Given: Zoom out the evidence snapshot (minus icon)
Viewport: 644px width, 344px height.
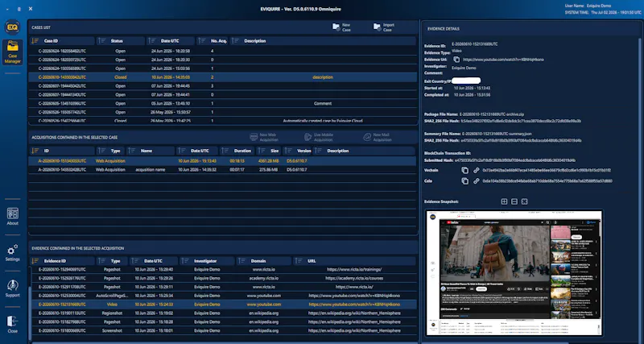Looking at the screenshot, I should click(514, 201).
